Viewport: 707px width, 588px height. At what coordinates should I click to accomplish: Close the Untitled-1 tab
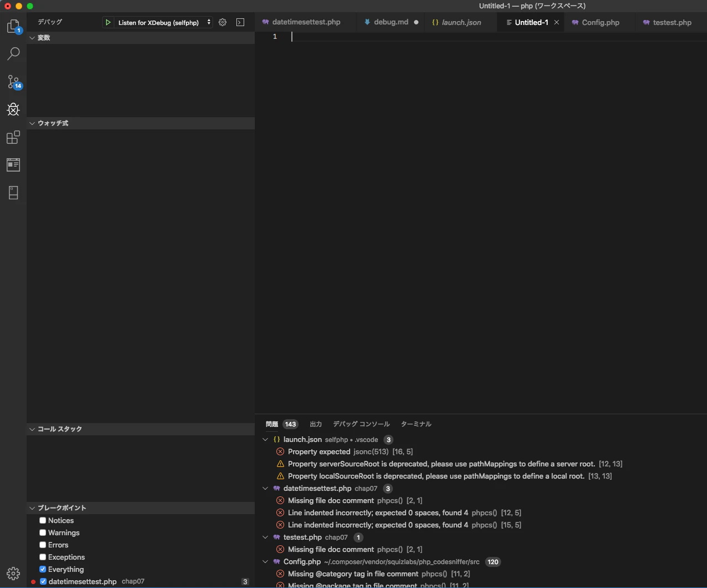(557, 22)
